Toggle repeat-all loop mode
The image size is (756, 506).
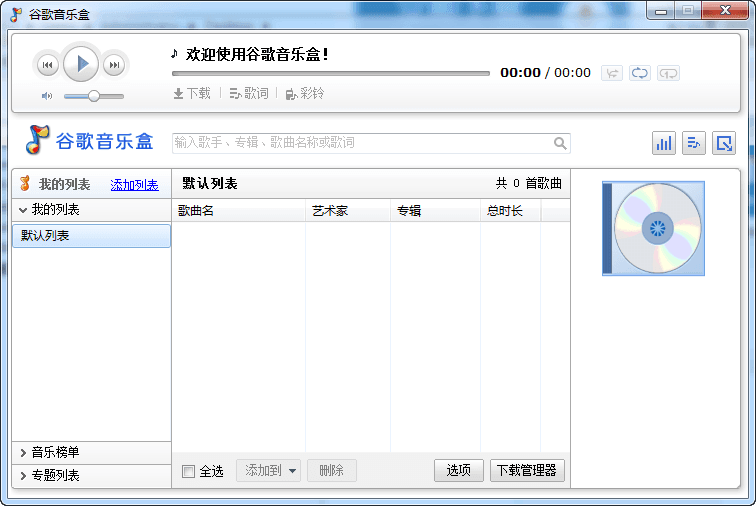pyautogui.click(x=640, y=73)
